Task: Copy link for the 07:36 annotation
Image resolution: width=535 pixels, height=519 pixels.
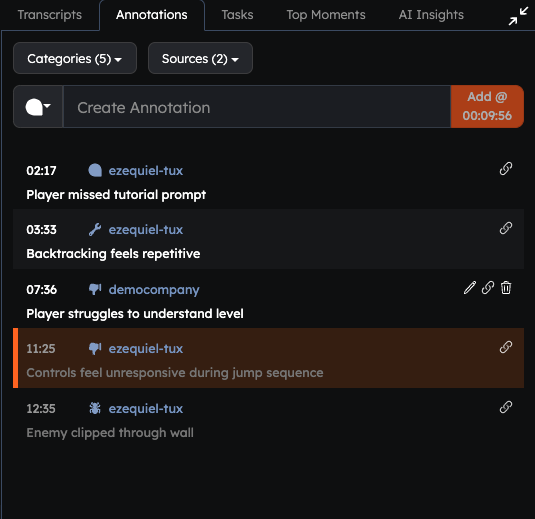Action: tap(488, 288)
